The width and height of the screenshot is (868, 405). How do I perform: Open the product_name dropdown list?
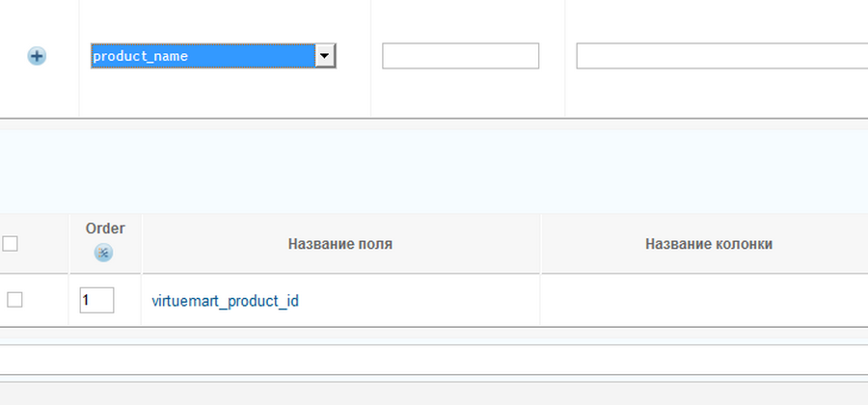212,57
